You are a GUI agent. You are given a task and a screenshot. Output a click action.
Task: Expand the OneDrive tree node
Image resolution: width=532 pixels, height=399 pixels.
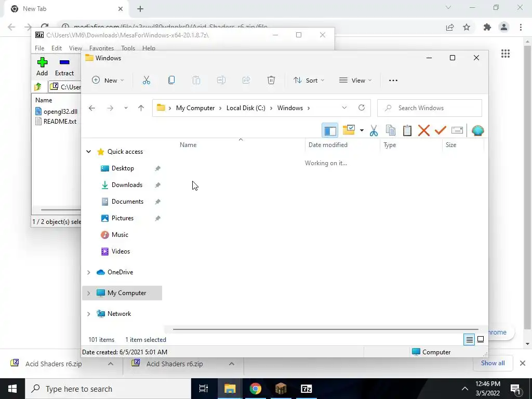point(88,272)
